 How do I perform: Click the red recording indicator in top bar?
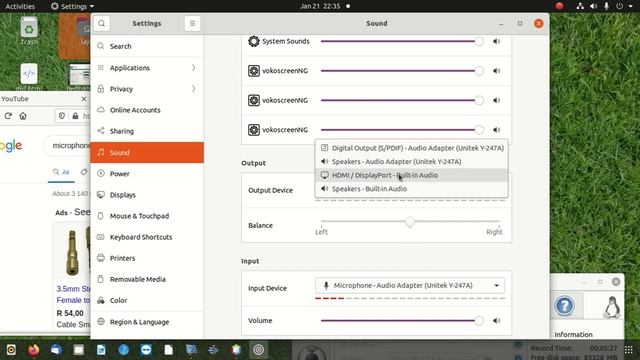(560, 6)
